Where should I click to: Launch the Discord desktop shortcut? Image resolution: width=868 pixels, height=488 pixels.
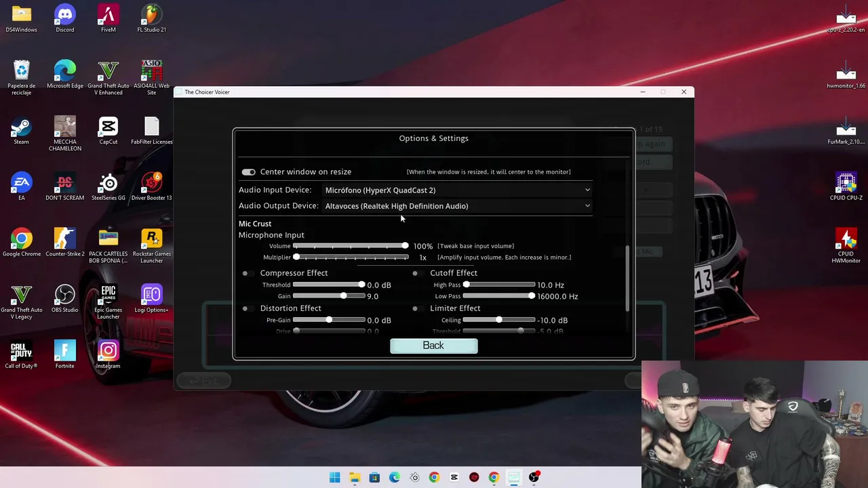65,19
